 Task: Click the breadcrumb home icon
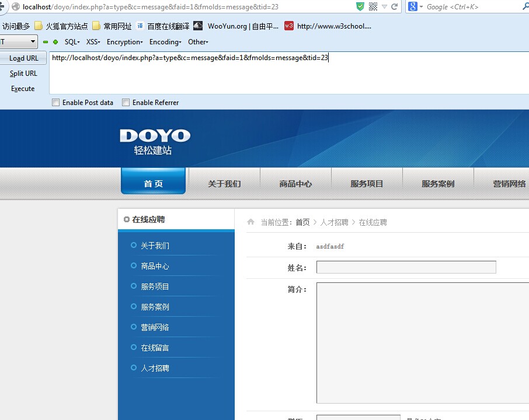click(250, 222)
